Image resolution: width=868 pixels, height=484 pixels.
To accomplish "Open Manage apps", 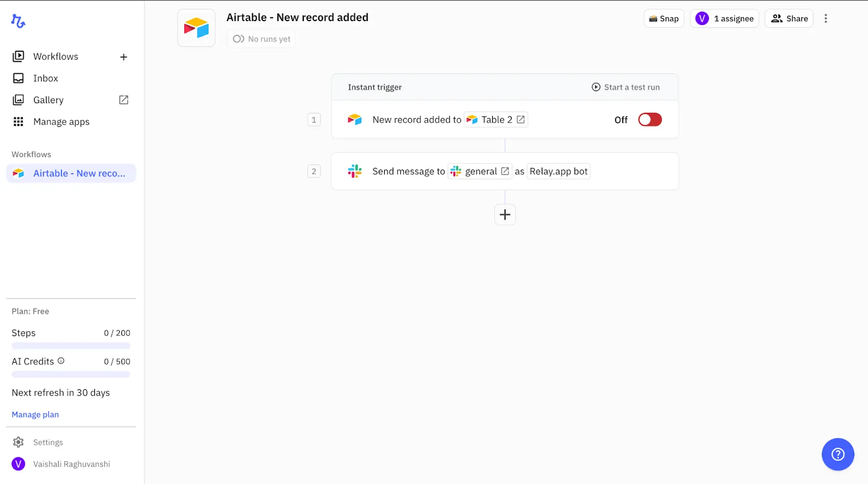I will click(61, 122).
